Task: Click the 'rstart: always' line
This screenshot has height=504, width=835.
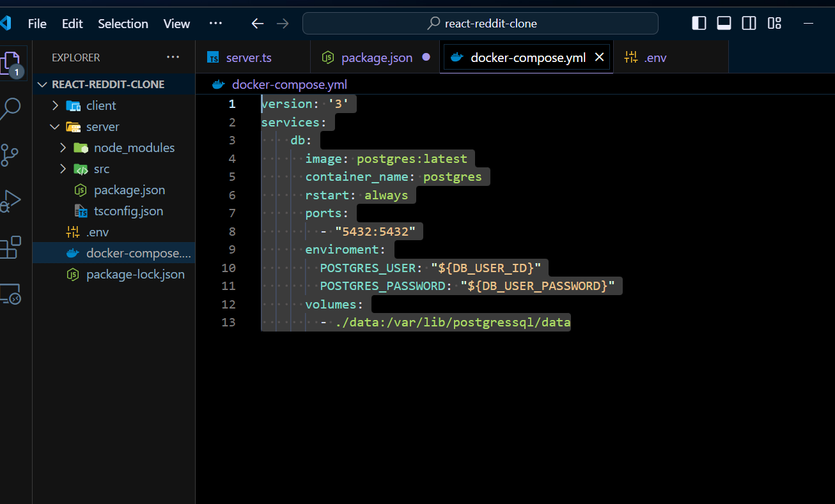Action: [357, 195]
